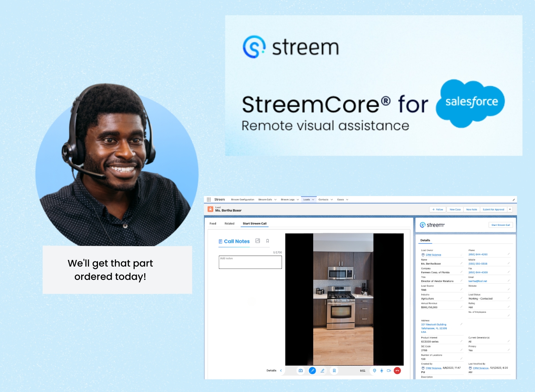Edit the Name field pencil icon
Image resolution: width=535 pixels, height=392 pixels.
(461, 263)
